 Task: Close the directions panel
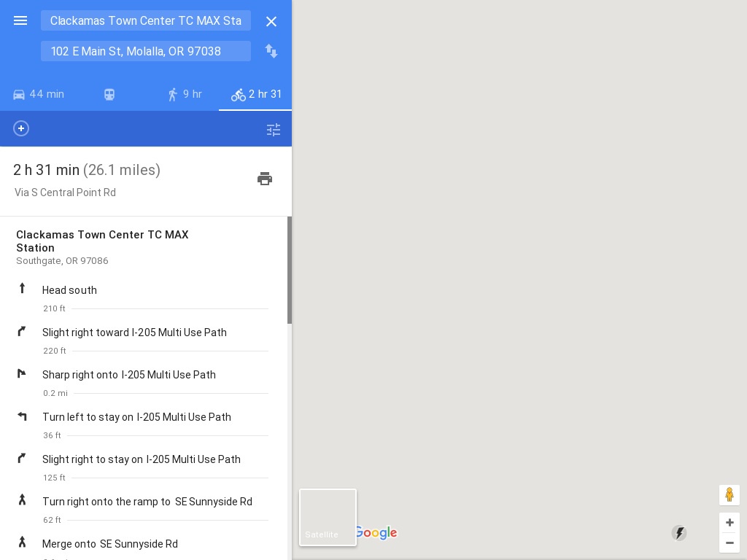point(271,21)
